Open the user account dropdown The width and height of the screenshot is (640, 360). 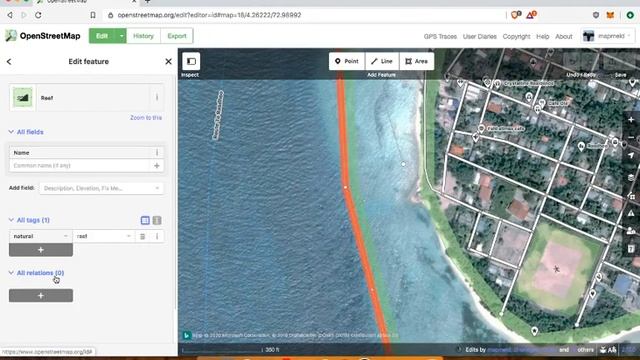tap(608, 36)
